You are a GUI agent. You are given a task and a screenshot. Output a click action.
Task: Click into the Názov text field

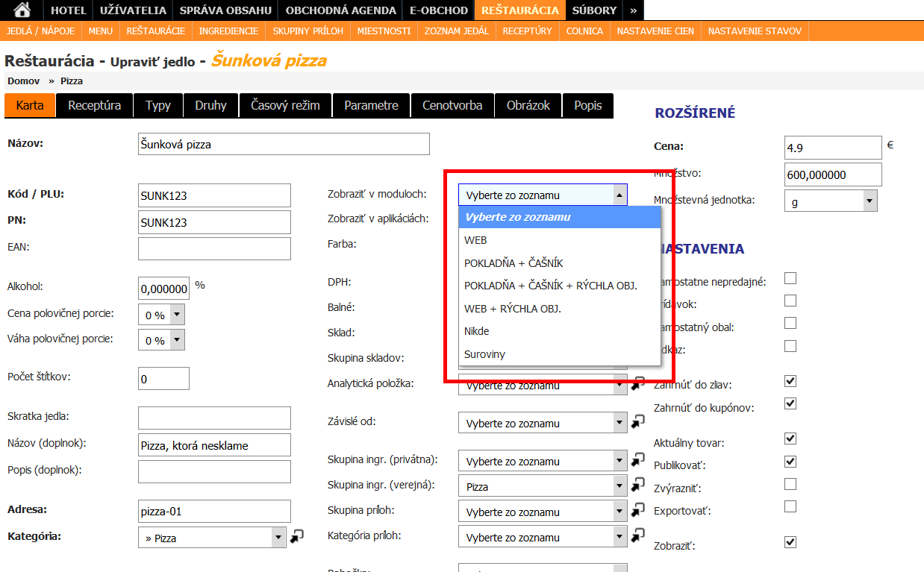coord(284,144)
